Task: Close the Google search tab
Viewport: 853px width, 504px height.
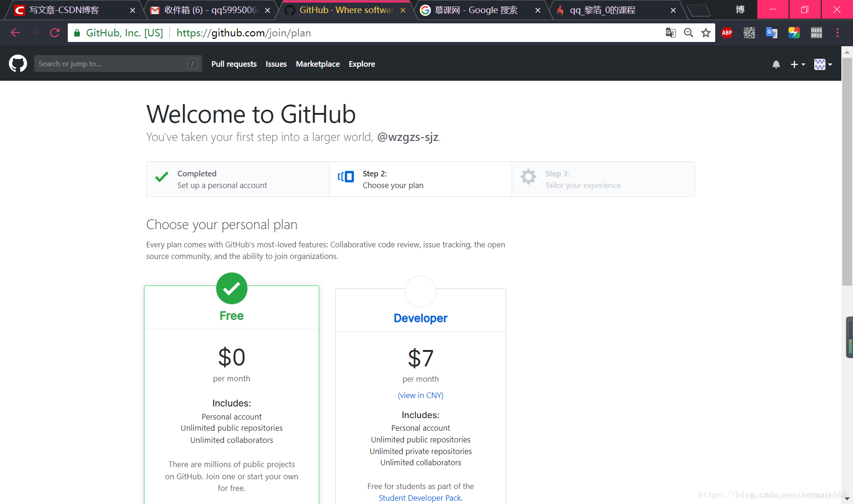Action: tap(538, 10)
